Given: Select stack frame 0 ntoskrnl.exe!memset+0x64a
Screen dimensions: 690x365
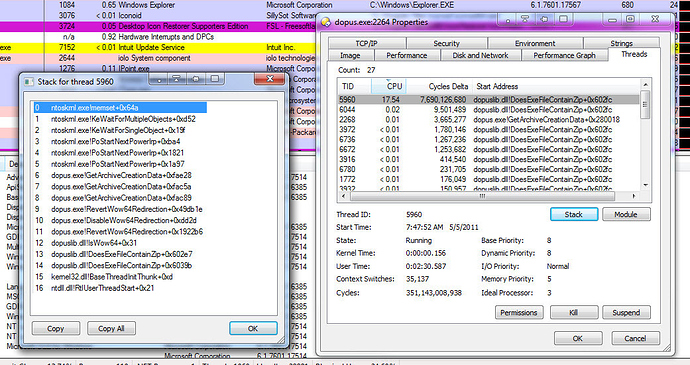Looking at the screenshot, I should coord(120,107).
